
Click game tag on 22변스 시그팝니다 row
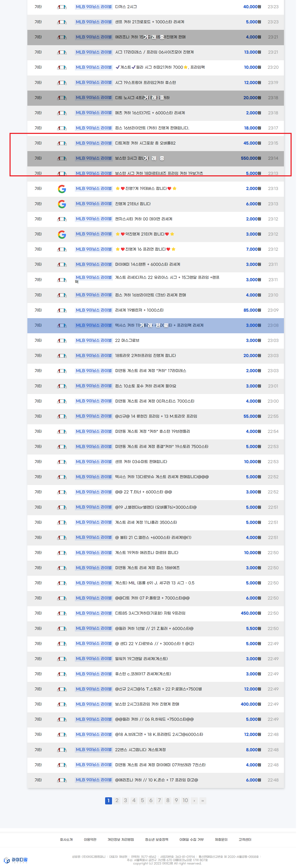click(94, 750)
